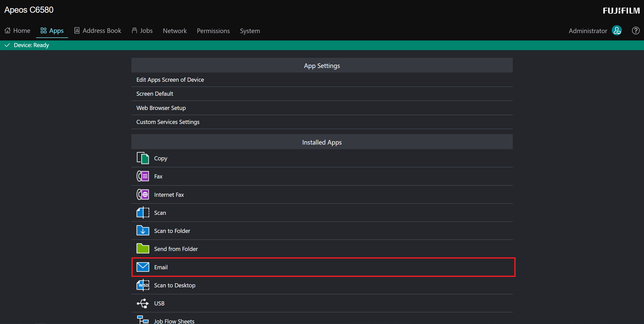644x324 pixels.
Task: Click the purple Fax icon
Action: 143,176
